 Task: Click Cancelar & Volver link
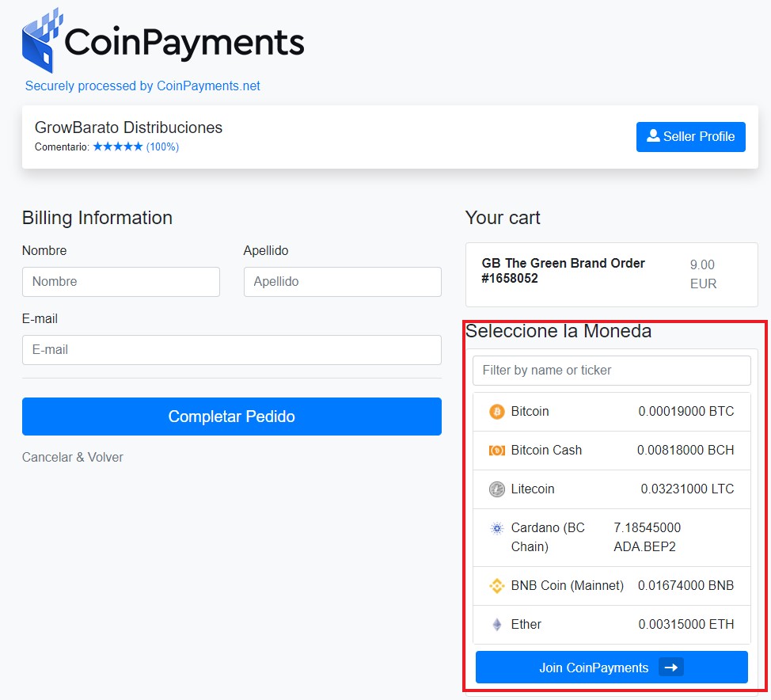pyautogui.click(x=72, y=457)
